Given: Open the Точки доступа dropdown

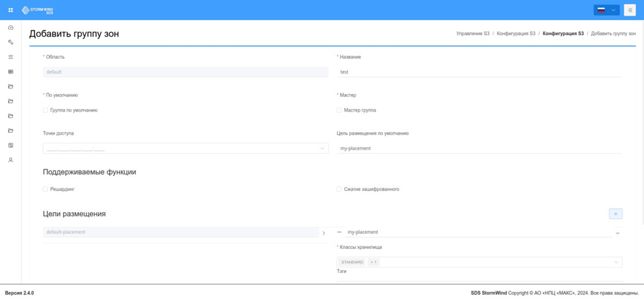Looking at the screenshot, I should coord(186,149).
